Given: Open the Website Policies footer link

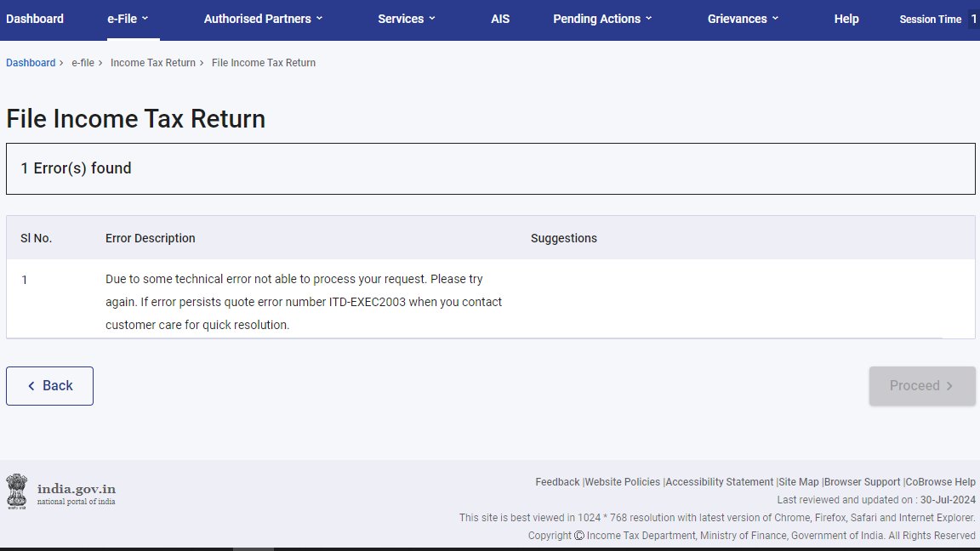Looking at the screenshot, I should [x=623, y=482].
